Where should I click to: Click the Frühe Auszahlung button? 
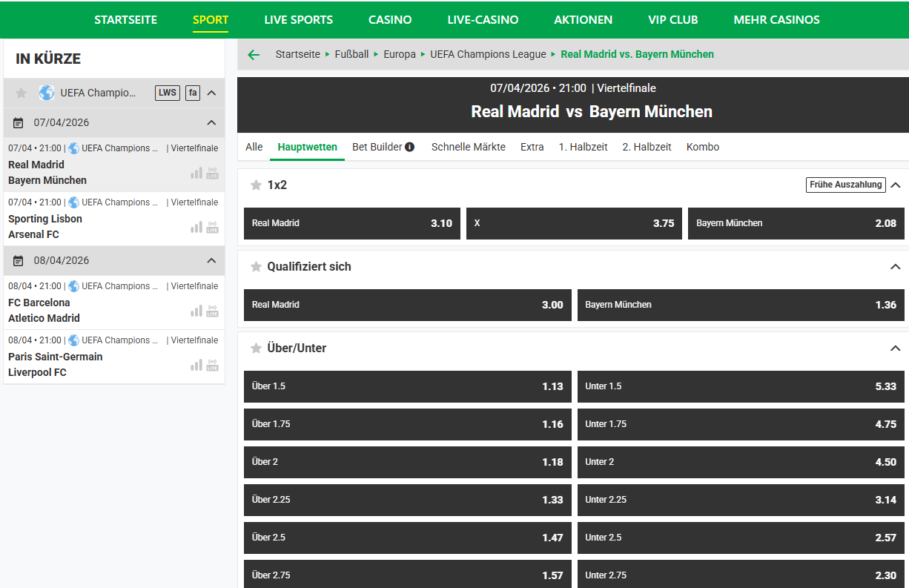coord(846,185)
